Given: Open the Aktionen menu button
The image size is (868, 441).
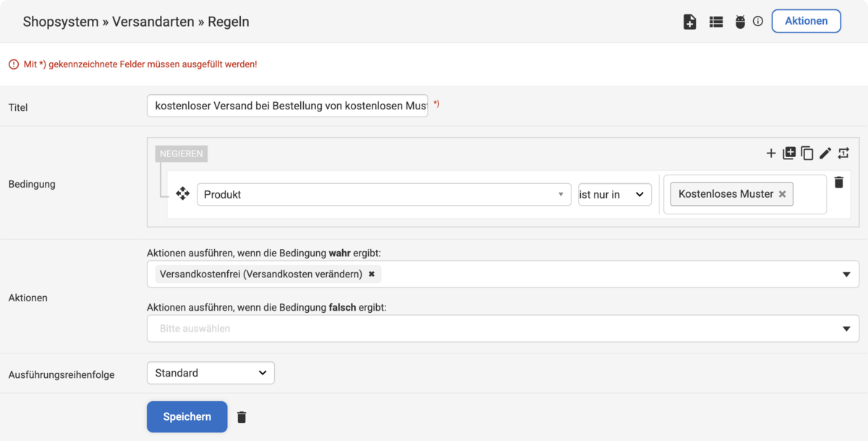Looking at the screenshot, I should (806, 21).
